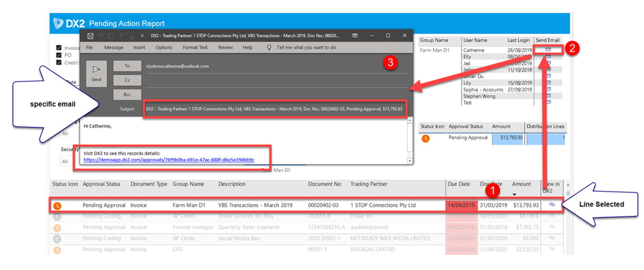Screen dimensions: 644x270
Task: Click the save icon in email title bar
Action: 90,36
